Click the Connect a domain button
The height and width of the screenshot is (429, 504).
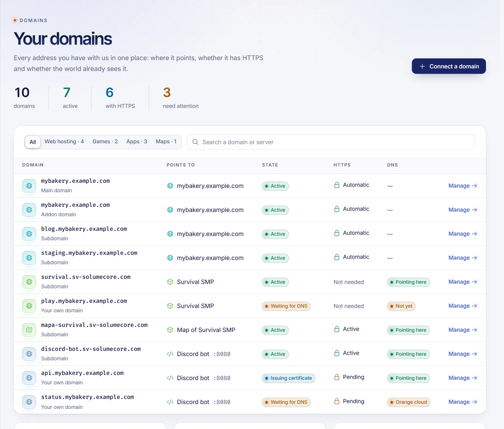click(449, 66)
